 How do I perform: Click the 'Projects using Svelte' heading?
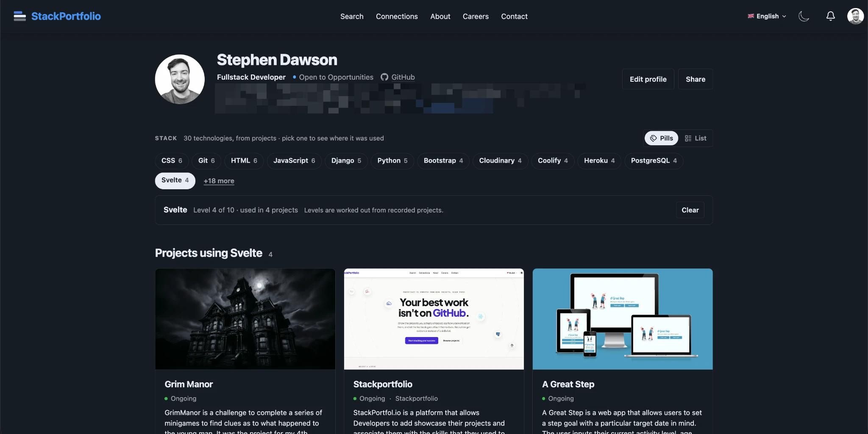point(209,253)
